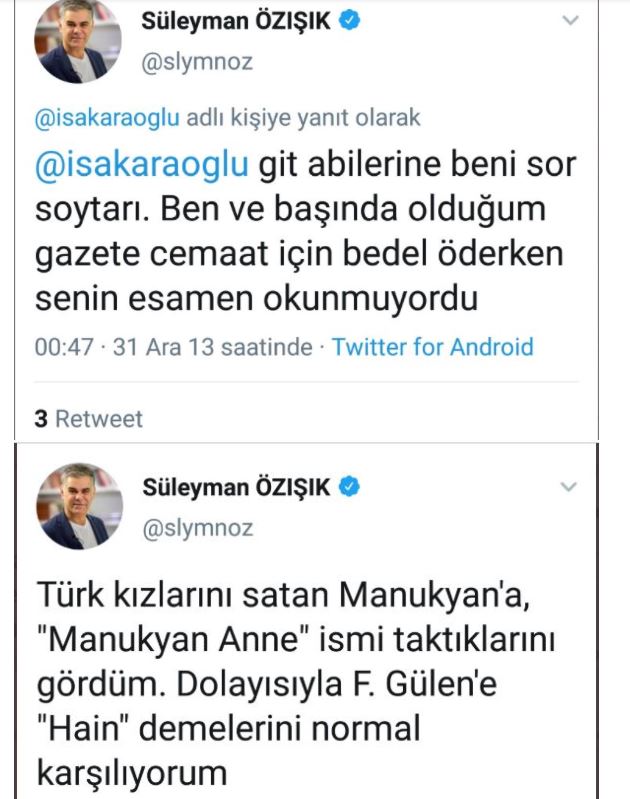Open the Twitter for Android source link
Screen dimensions: 630x799
(x=432, y=347)
